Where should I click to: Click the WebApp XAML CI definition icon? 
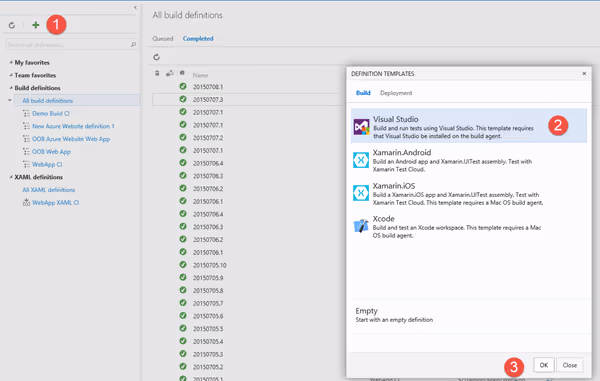coord(26,202)
